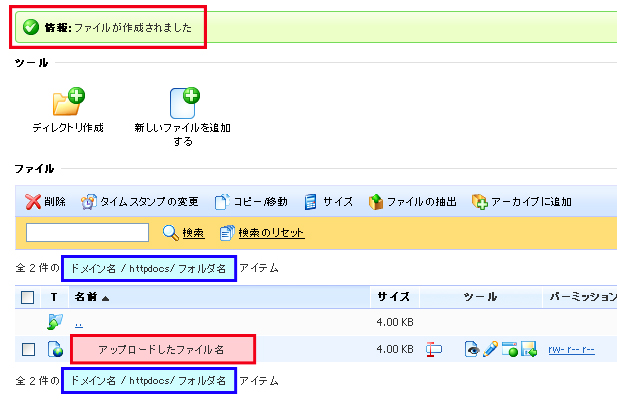
Task: Tick the select-all checkbox in table header
Action: pos(27,297)
